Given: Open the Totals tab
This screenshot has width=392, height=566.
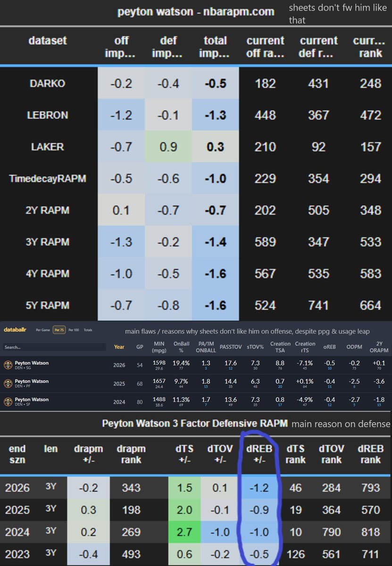Looking at the screenshot, I should (x=88, y=330).
